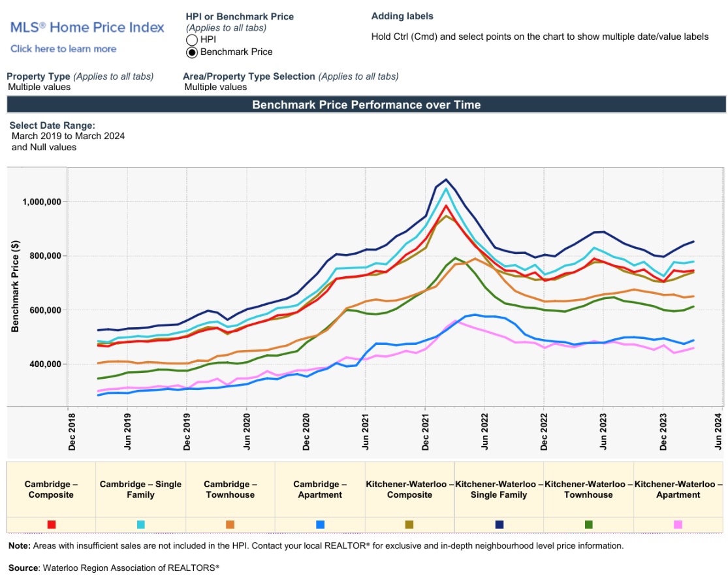Screen dimensions: 728x578
Task: Click the cyan Cambridge Single Family swatch
Action: [141, 524]
